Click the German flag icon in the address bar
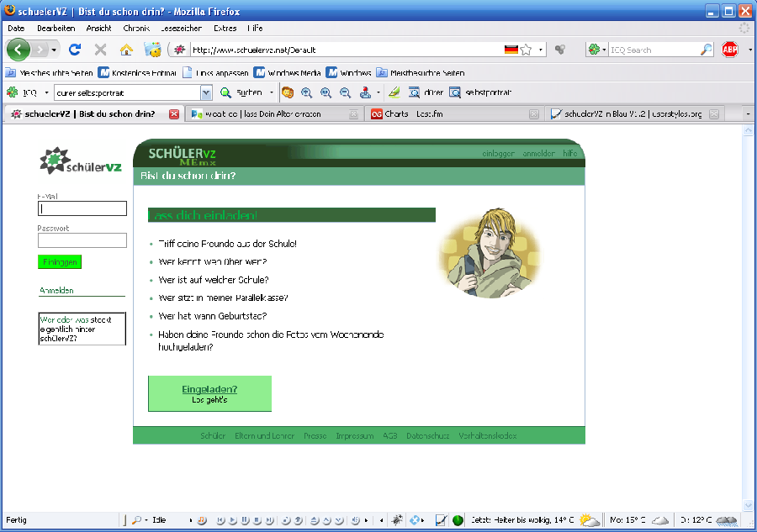This screenshot has width=757, height=532. click(x=511, y=50)
